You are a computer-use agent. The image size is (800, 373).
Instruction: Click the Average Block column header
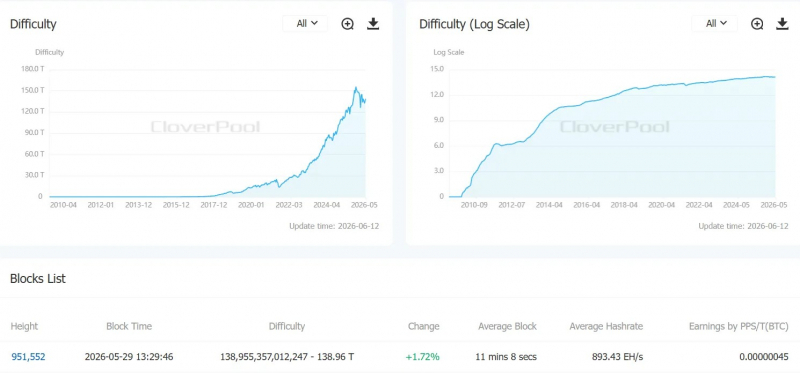point(508,327)
